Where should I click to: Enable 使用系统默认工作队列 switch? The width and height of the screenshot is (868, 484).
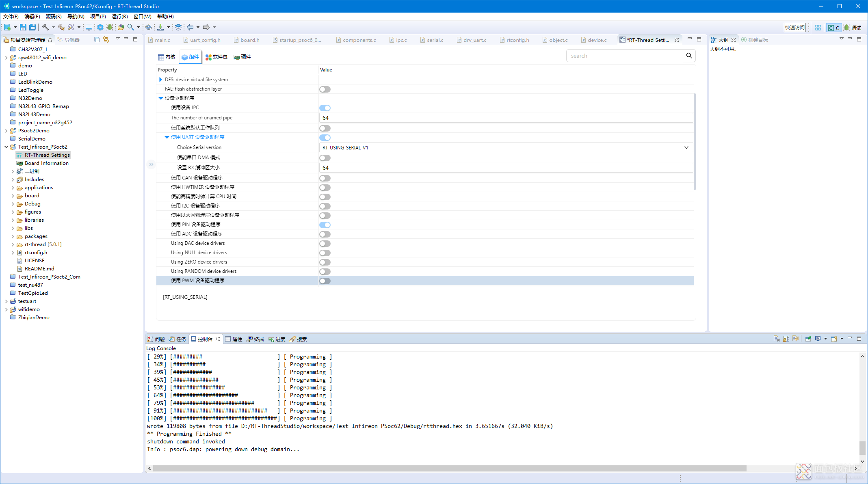coord(325,128)
